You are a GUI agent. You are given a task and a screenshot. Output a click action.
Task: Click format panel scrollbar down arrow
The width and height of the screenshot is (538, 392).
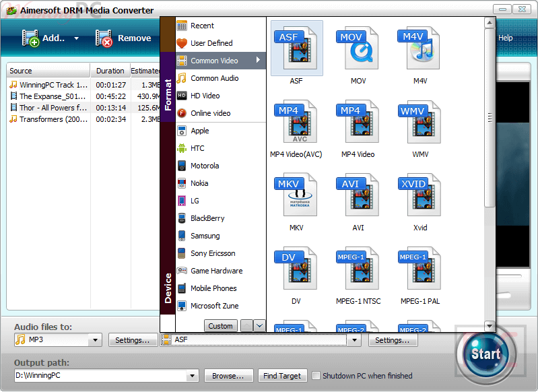[490, 326]
